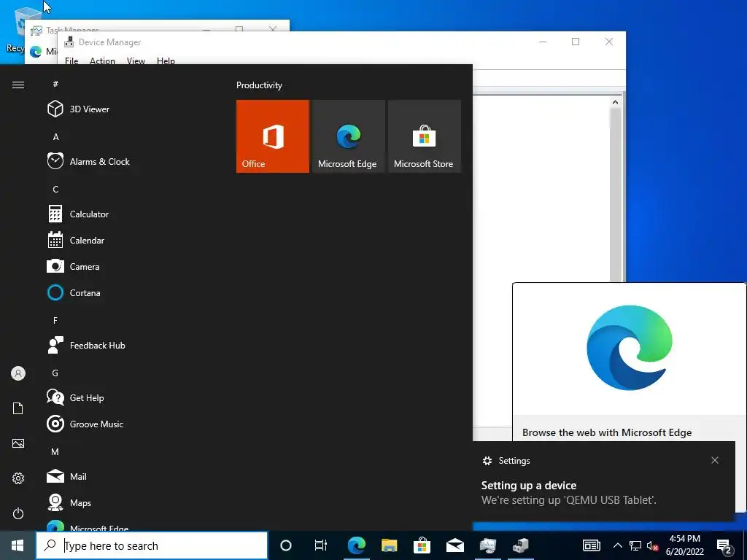The width and height of the screenshot is (747, 560).
Task: Open the Action Center notifications icon
Action: pos(724,546)
